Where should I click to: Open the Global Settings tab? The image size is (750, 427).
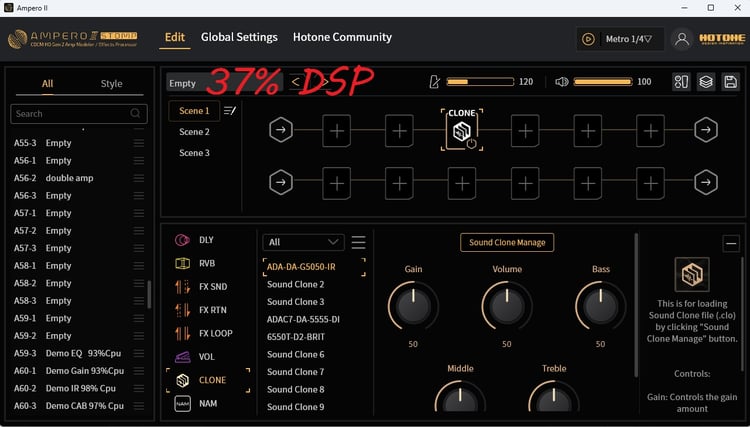tap(239, 37)
